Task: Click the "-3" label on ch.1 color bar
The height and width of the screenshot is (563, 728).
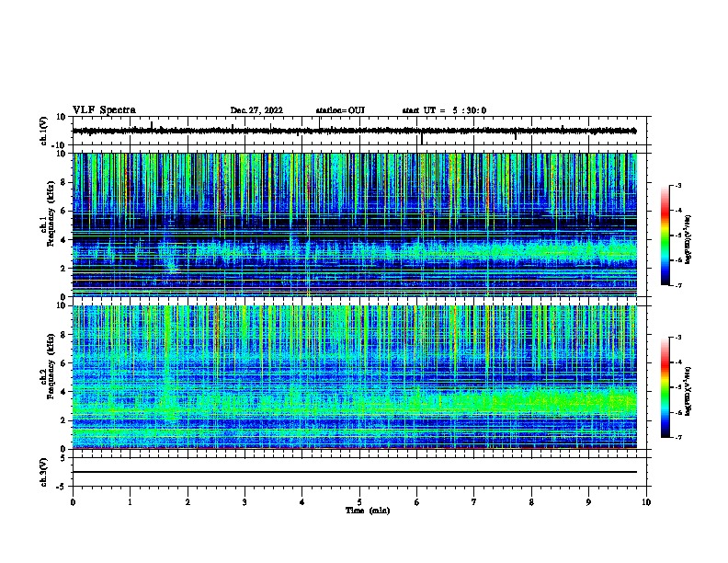Action: 677,186
